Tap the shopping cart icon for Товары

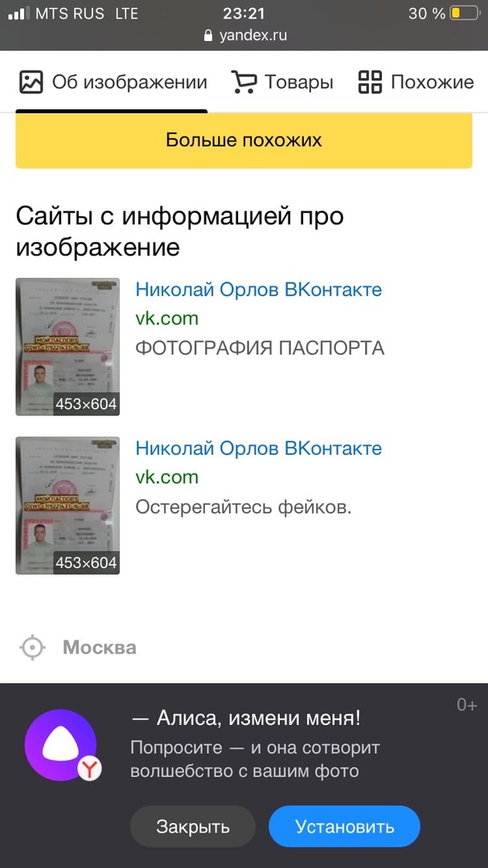click(244, 82)
